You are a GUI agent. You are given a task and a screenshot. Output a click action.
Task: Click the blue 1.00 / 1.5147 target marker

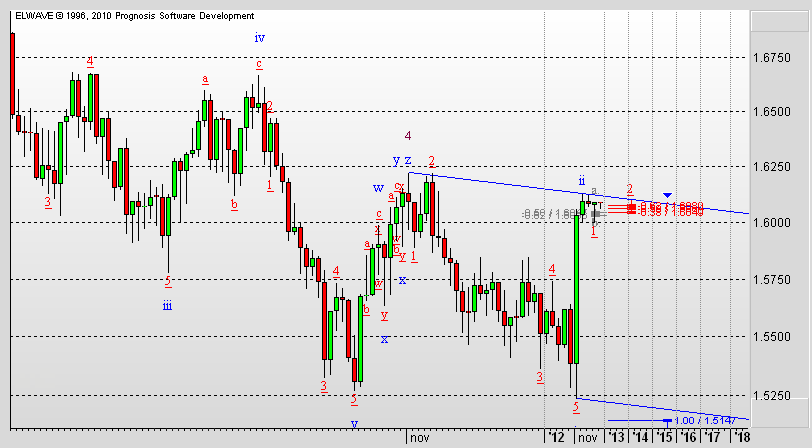[667, 420]
